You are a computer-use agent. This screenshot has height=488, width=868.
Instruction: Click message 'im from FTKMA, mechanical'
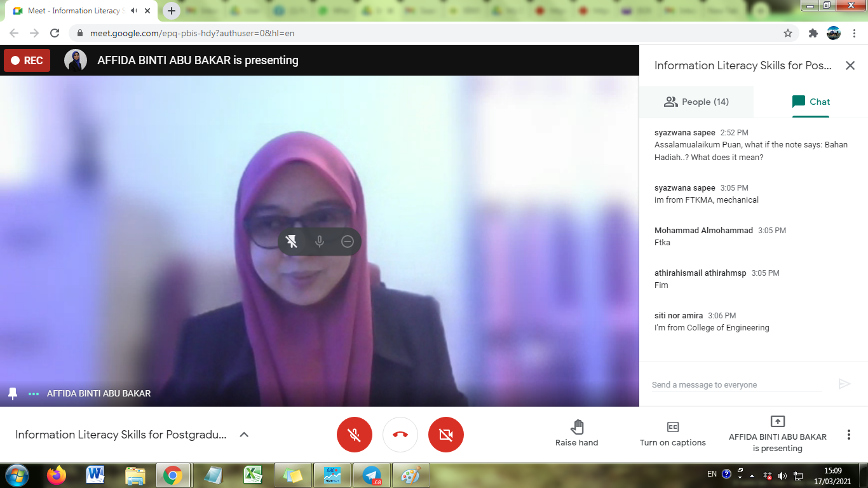coord(707,200)
